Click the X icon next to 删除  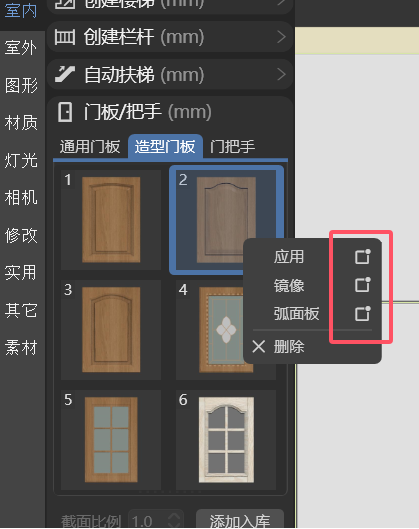click(x=259, y=346)
